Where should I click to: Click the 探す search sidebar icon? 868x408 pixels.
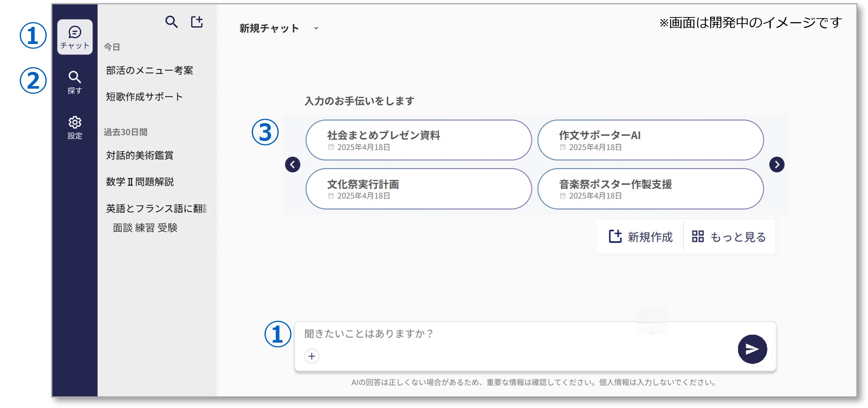(75, 82)
